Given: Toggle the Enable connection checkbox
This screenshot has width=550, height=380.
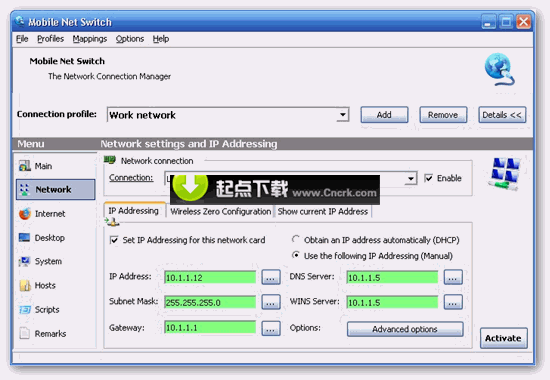Looking at the screenshot, I should click(x=428, y=178).
